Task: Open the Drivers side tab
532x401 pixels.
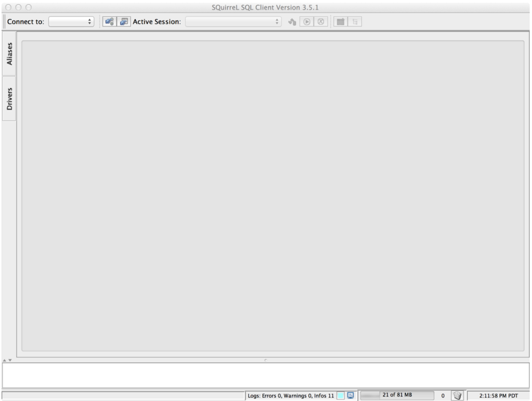Action: click(x=9, y=99)
